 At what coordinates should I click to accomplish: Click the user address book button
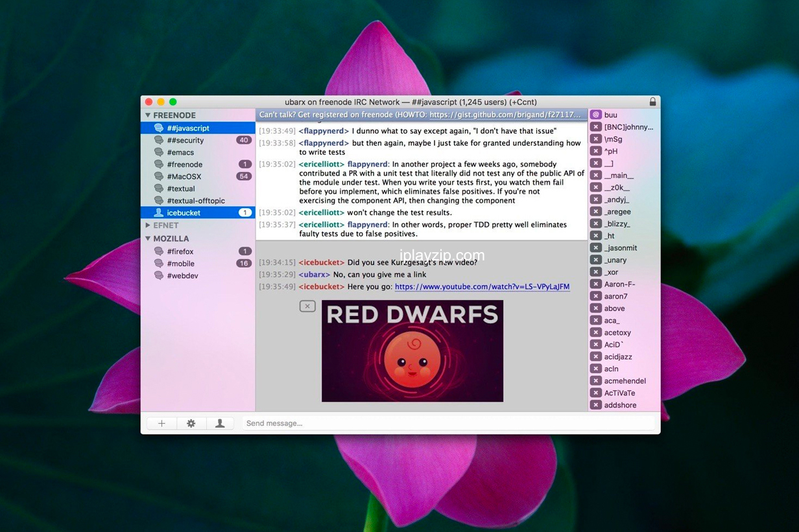(x=220, y=423)
